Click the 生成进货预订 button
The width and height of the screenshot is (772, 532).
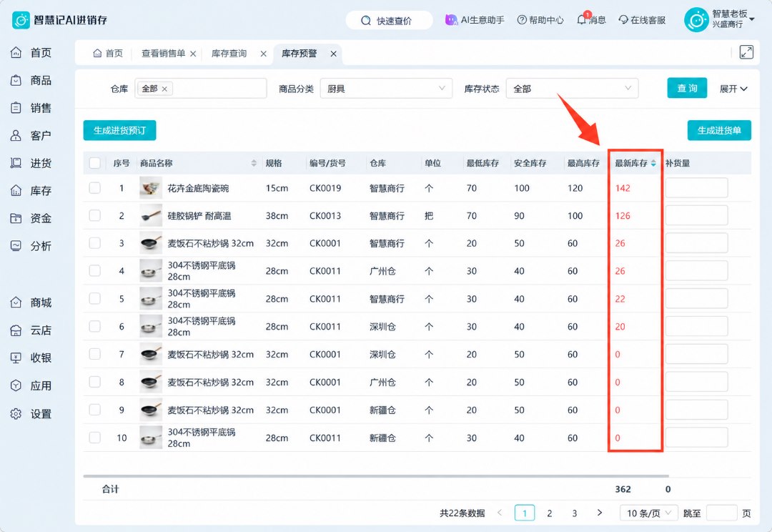pos(119,130)
